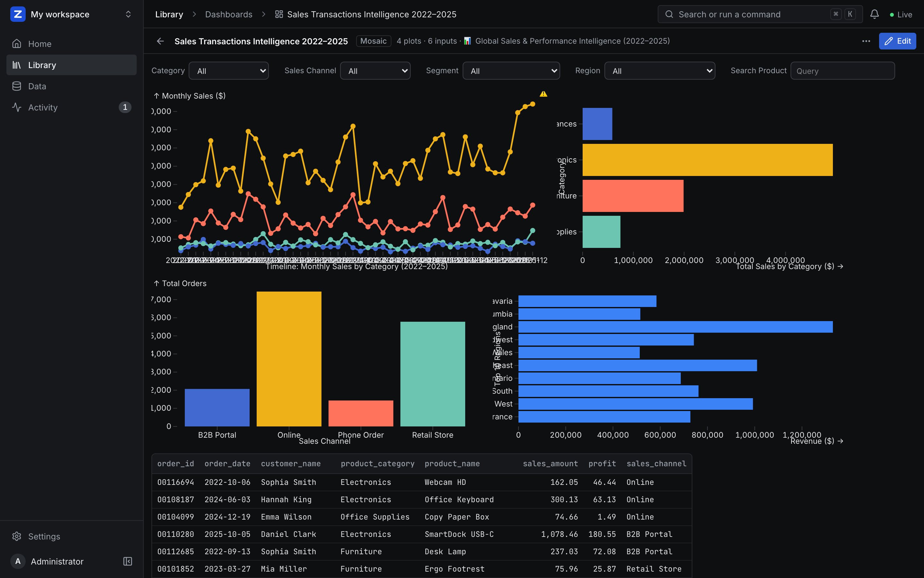Screen dimensions: 924x578
Task: Open the Region dropdown
Action: pos(660,71)
